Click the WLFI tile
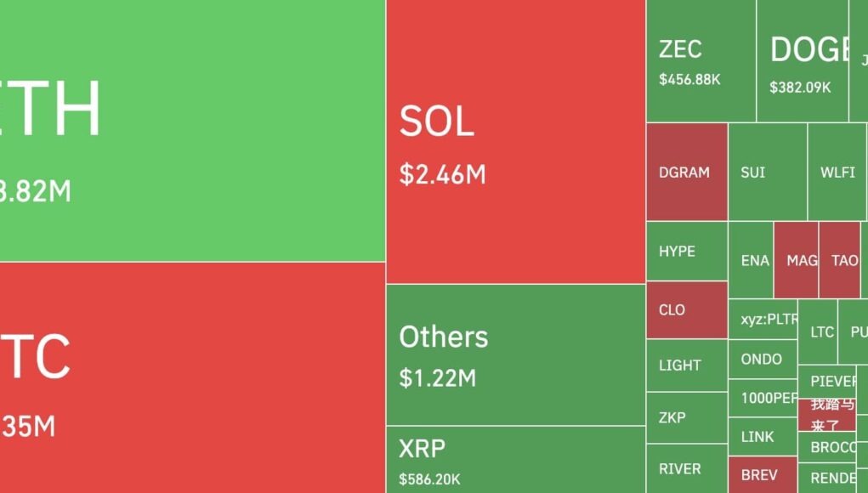The width and height of the screenshot is (868, 493). 837,172
